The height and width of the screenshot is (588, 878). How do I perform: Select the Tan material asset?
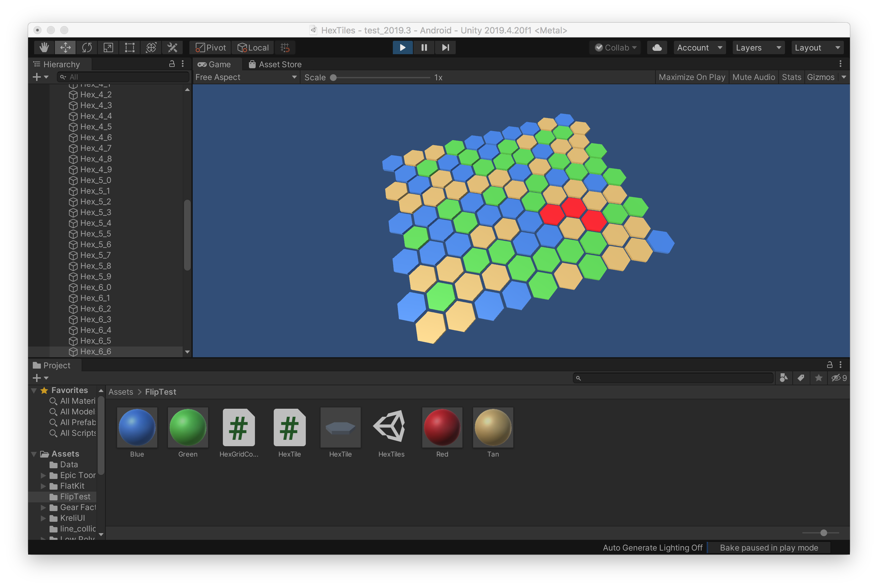(493, 433)
